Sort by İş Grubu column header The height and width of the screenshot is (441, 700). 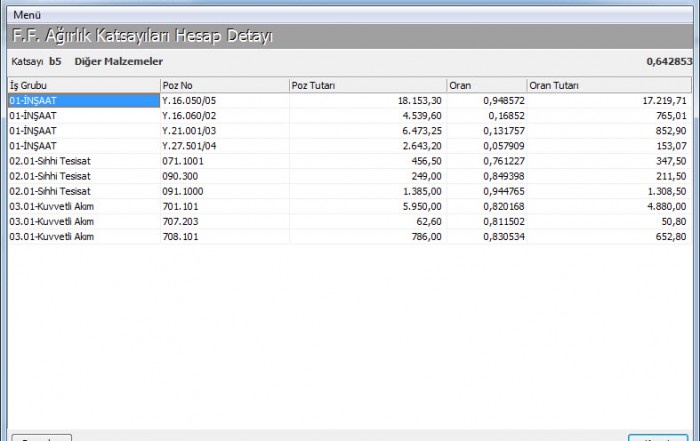83,86
